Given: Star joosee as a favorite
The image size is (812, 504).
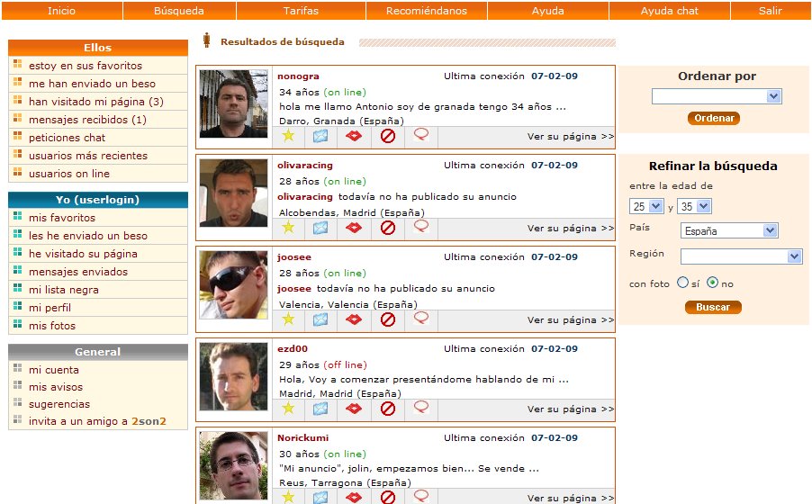Looking at the screenshot, I should (x=288, y=319).
